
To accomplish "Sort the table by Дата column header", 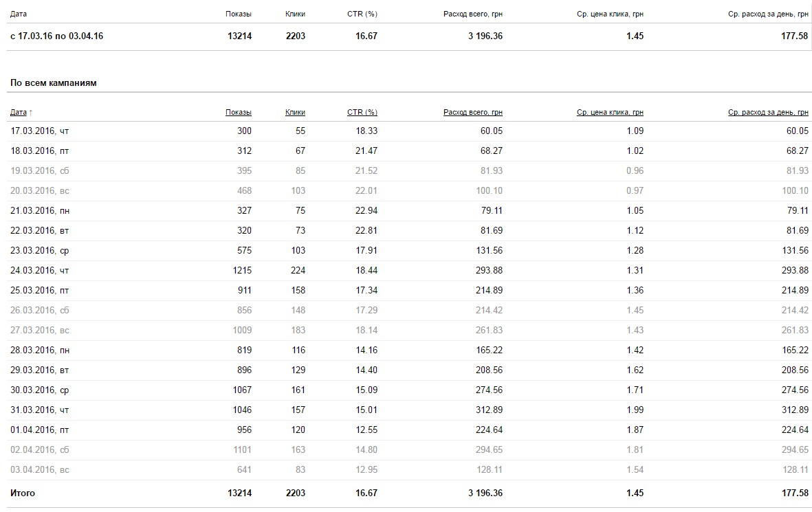I will click(19, 113).
